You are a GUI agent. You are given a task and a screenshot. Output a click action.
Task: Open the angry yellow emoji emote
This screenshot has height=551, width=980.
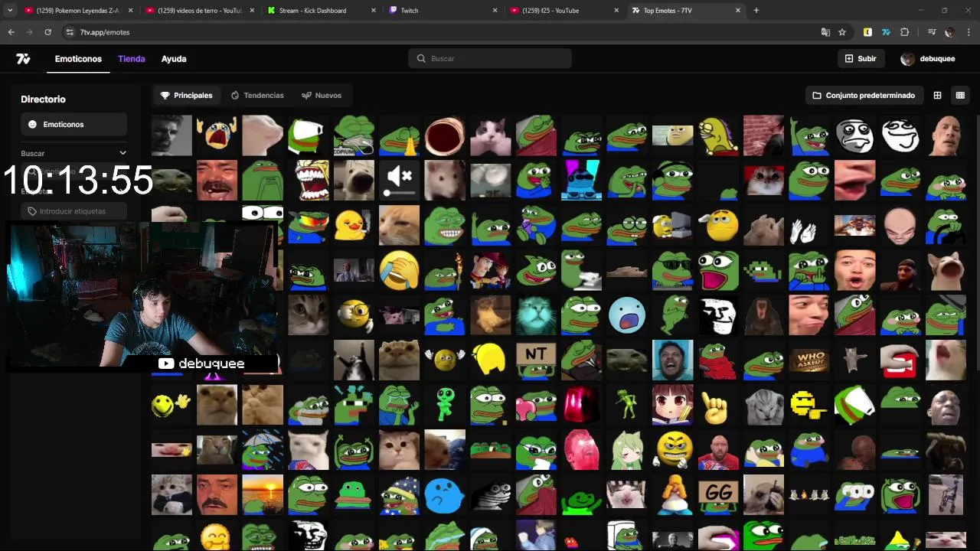[x=672, y=451]
